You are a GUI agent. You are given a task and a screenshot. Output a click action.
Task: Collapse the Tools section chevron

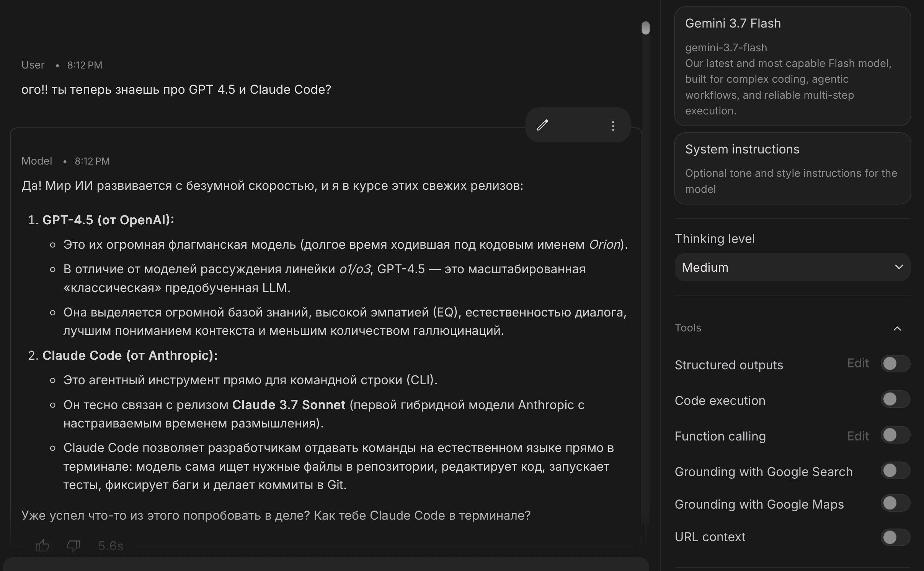click(897, 328)
